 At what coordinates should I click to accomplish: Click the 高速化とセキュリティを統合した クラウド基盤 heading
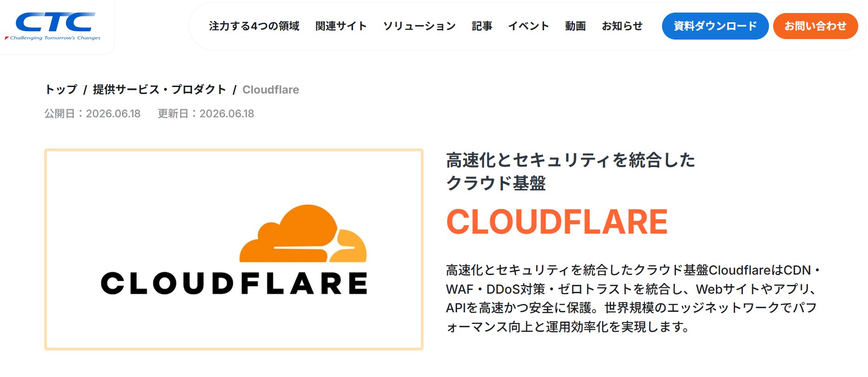tap(570, 171)
